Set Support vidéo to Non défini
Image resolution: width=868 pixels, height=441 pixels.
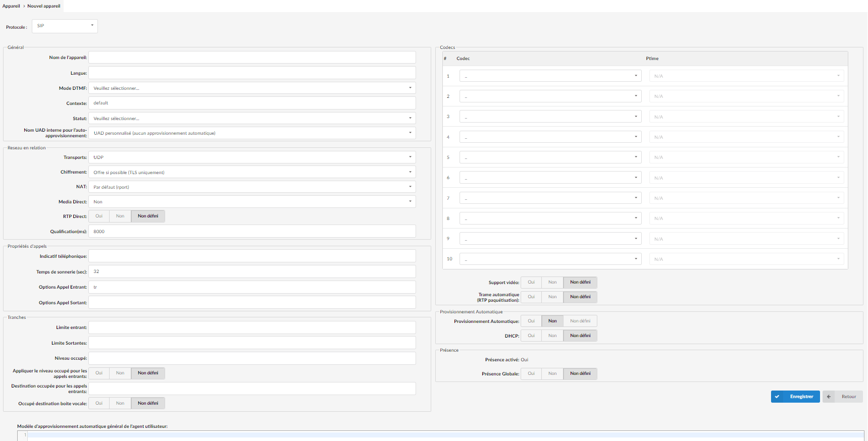[580, 282]
